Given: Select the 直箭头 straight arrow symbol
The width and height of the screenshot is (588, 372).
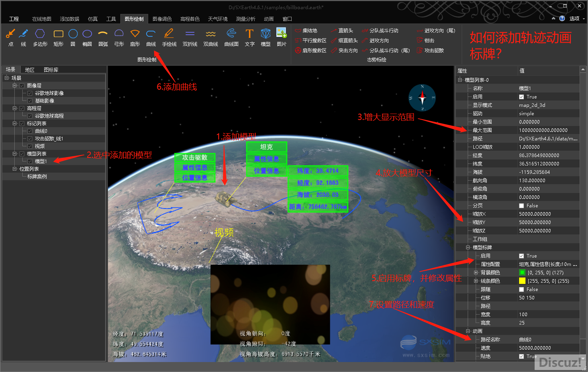Looking at the screenshot, I should [x=342, y=31].
